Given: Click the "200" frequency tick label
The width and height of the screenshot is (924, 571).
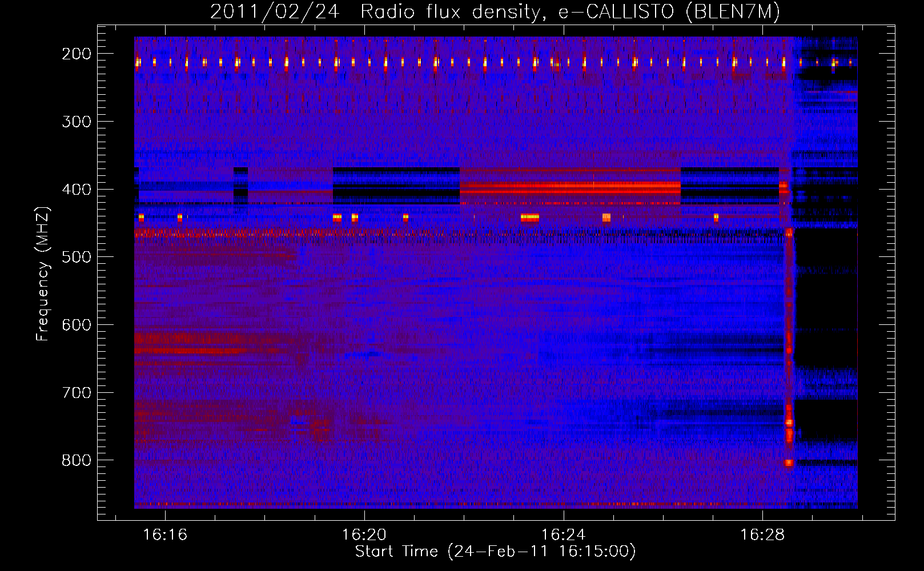Looking at the screenshot, I should (x=76, y=54).
